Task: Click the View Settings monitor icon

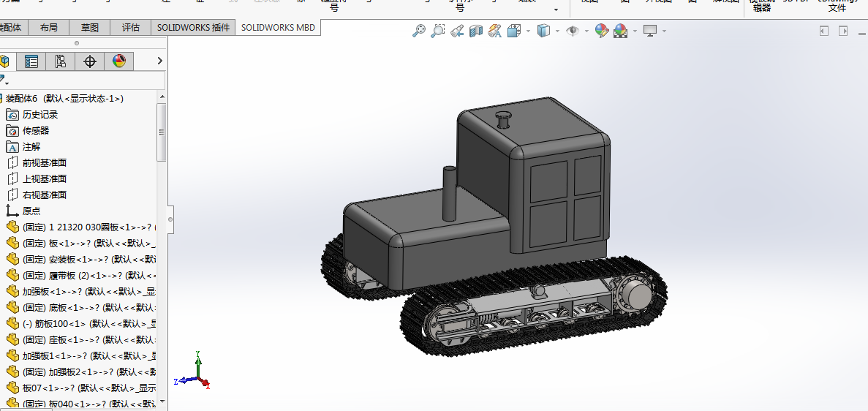Action: tap(650, 31)
